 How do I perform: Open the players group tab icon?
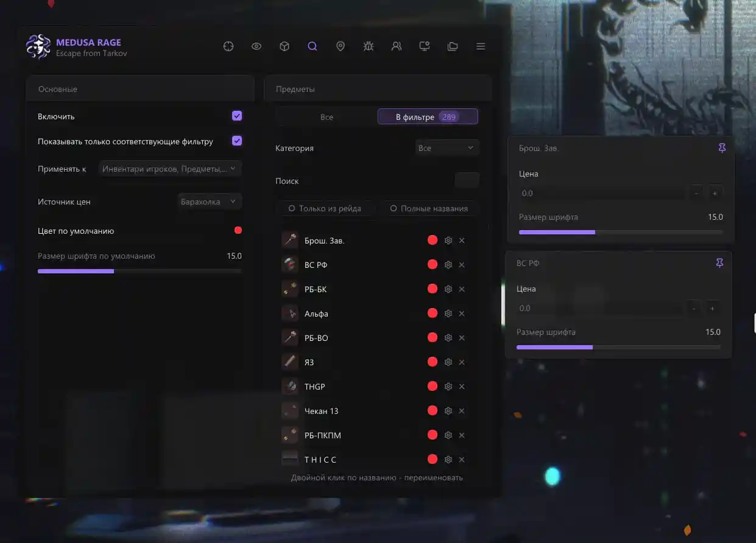(x=397, y=46)
